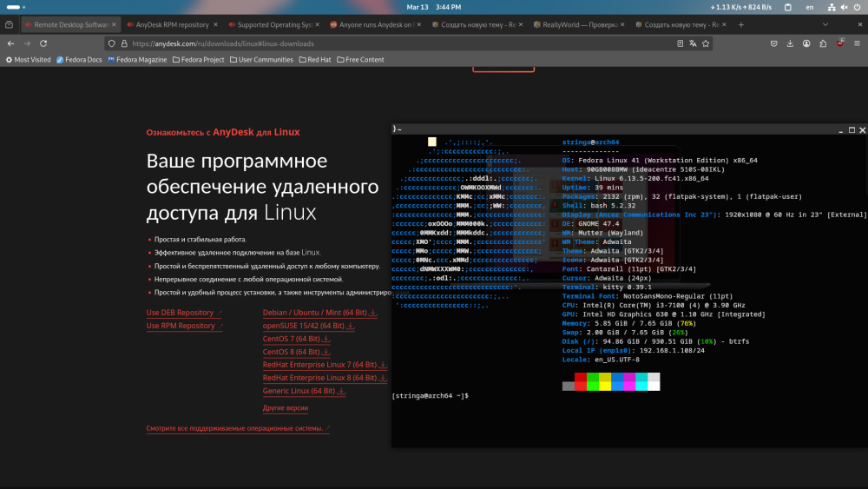868x489 pixels.
Task: Download RedHat Enterprise Linux 7 package
Action: tap(325, 365)
